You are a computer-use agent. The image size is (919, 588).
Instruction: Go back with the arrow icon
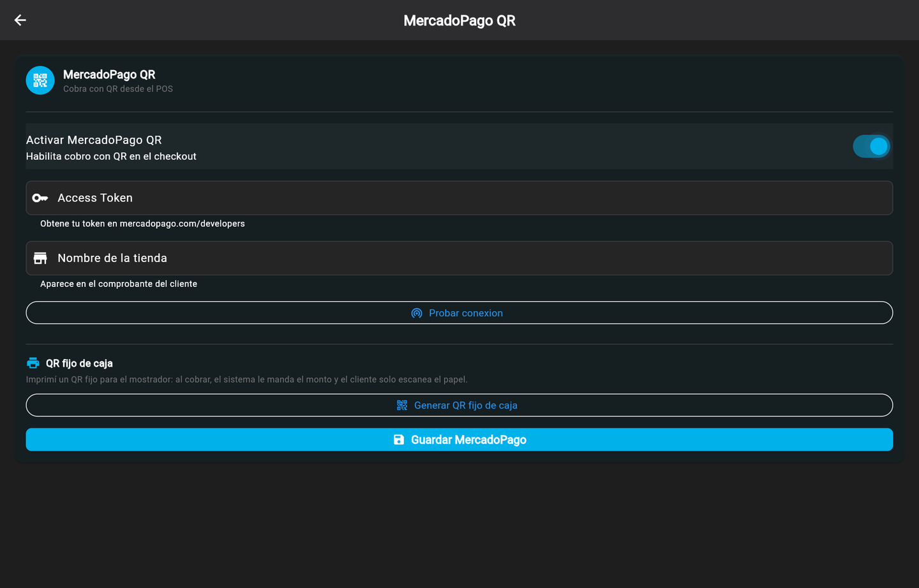tap(20, 20)
